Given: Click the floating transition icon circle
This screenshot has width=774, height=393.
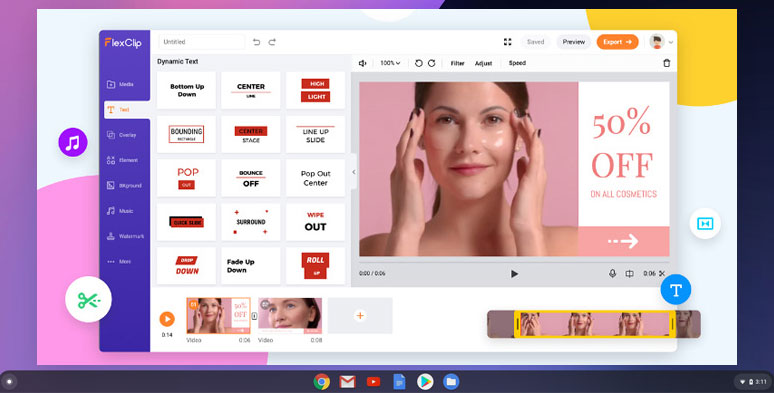Looking at the screenshot, I should 705,224.
